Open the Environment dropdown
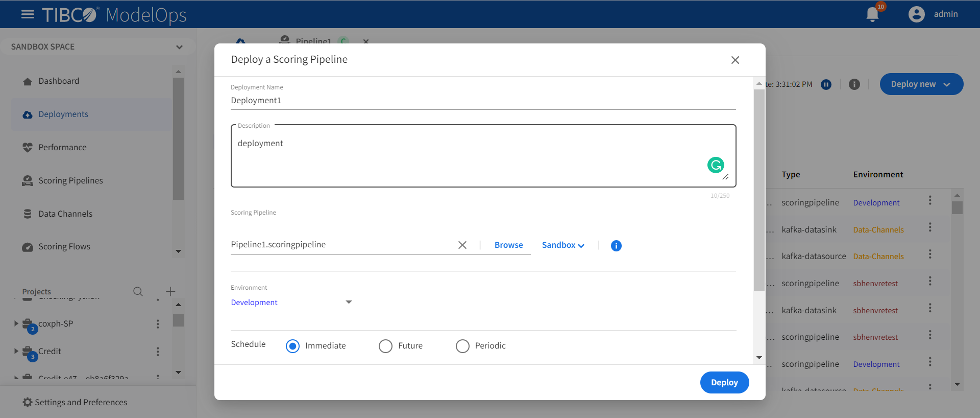This screenshot has height=418, width=980. 291,303
